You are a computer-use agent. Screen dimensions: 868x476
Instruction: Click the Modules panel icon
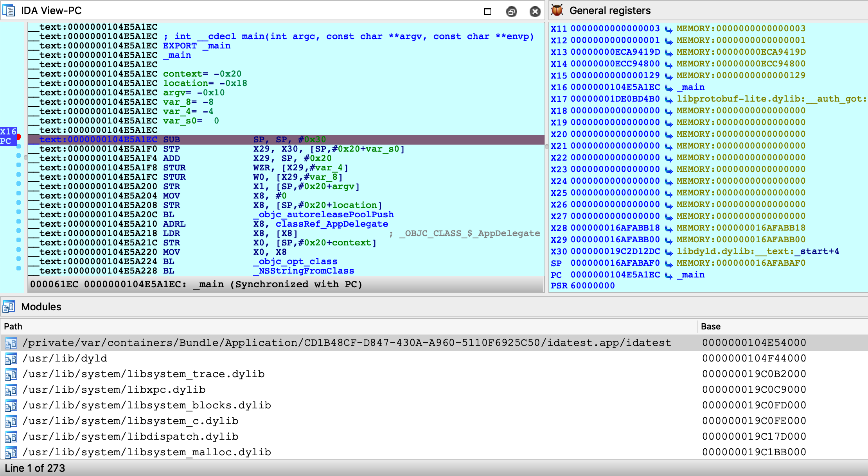point(9,307)
